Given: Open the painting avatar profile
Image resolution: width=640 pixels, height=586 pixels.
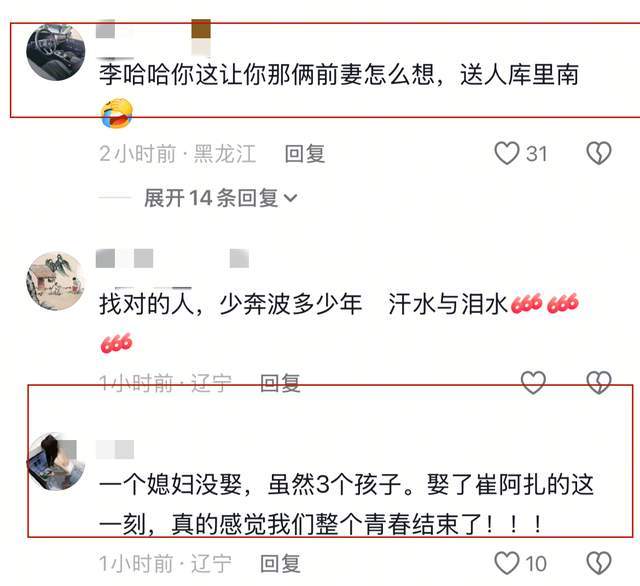Looking at the screenshot, I should point(56,281).
